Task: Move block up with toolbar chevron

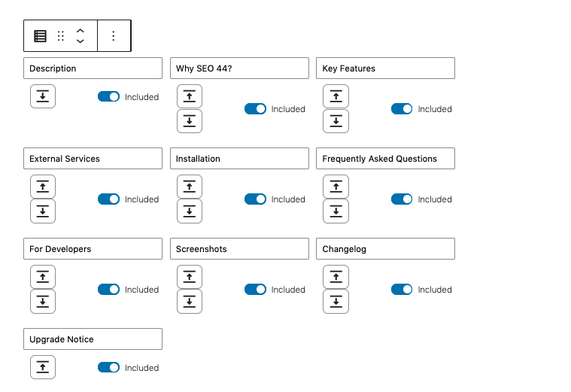Action: (80, 31)
